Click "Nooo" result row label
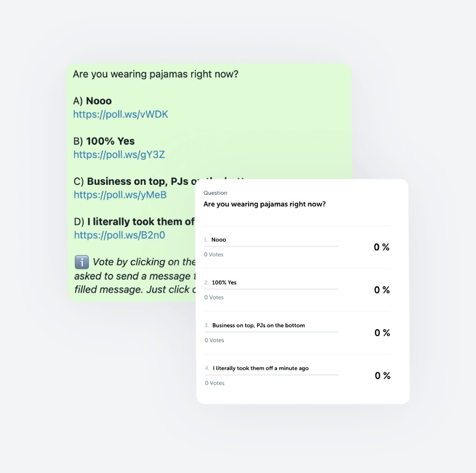This screenshot has width=476, height=473. 219,240
